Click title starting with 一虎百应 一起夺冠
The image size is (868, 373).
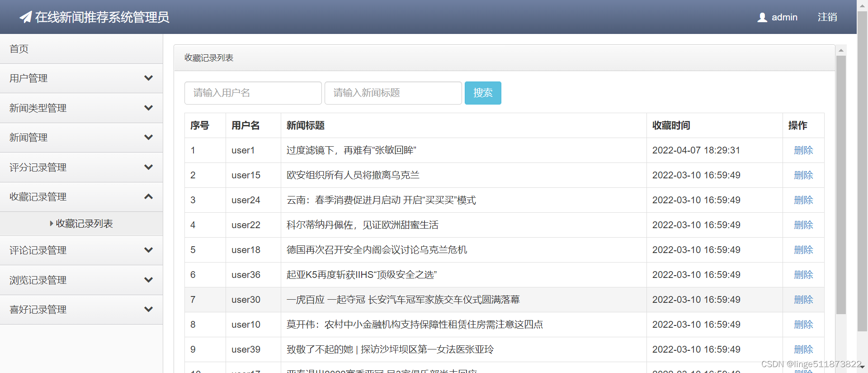click(403, 300)
